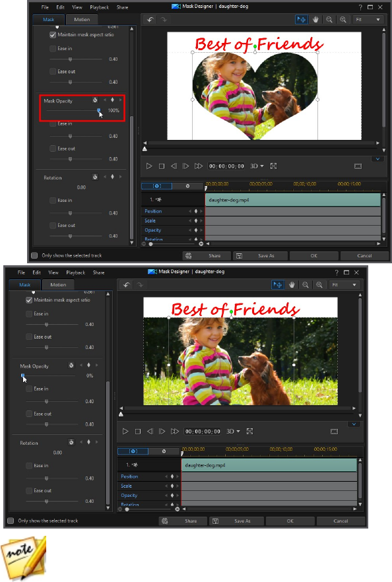Screen dimensions: 392x582
Task: Click OK button in full-photo preview window
Action: coord(290,521)
